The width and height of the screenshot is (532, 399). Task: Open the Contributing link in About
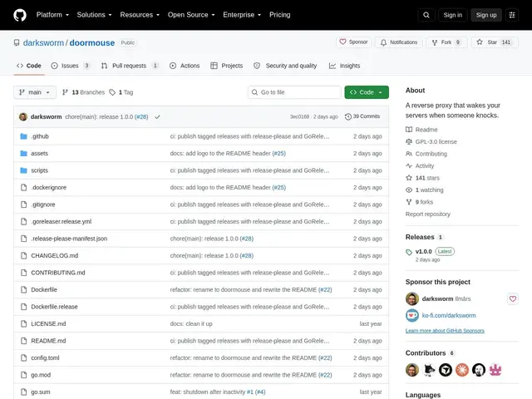click(x=431, y=154)
